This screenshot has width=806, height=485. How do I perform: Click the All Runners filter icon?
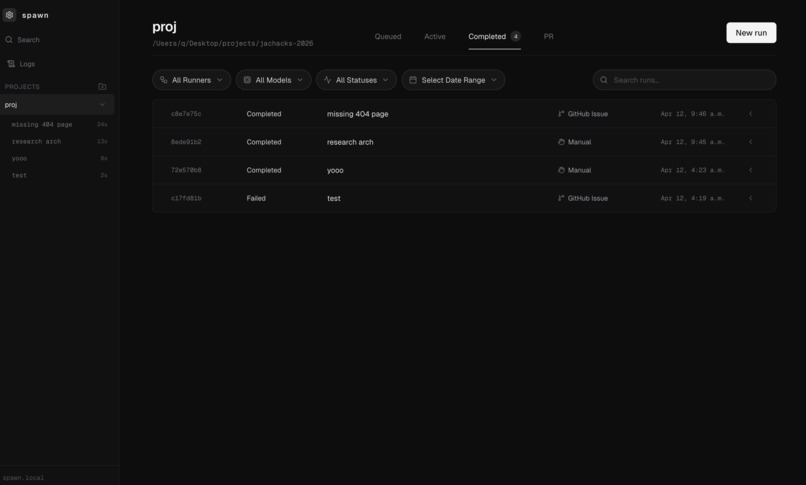click(x=163, y=80)
